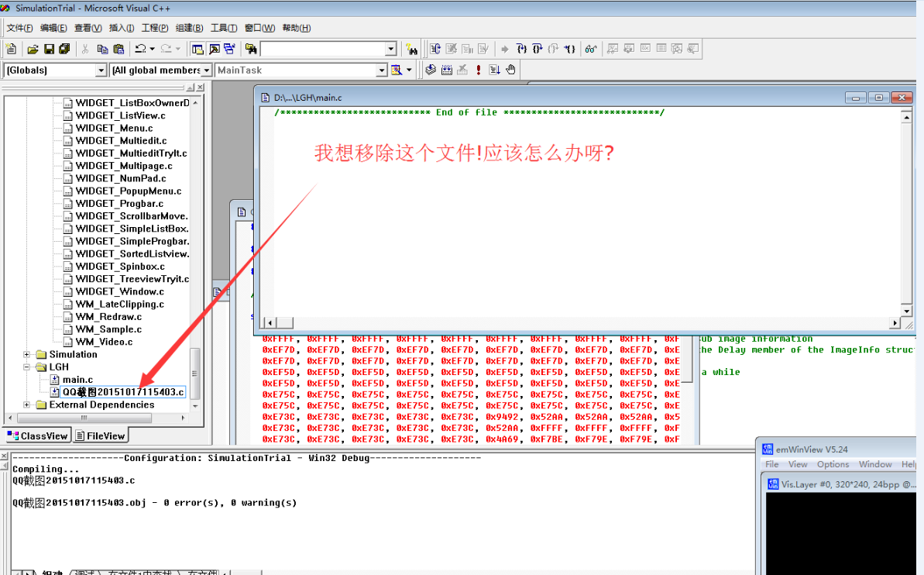
Task: Close the workspace panel with its X button
Action: [x=201, y=88]
